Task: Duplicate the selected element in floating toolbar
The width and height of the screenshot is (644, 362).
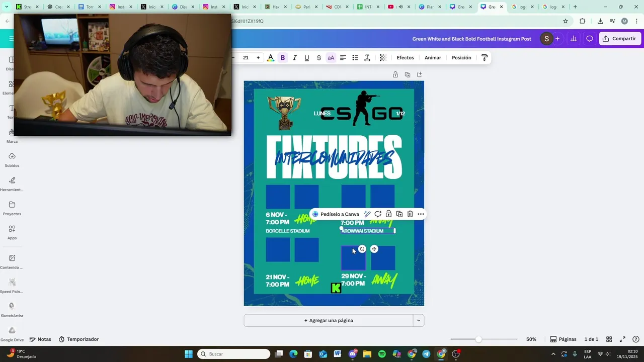Action: (399, 214)
